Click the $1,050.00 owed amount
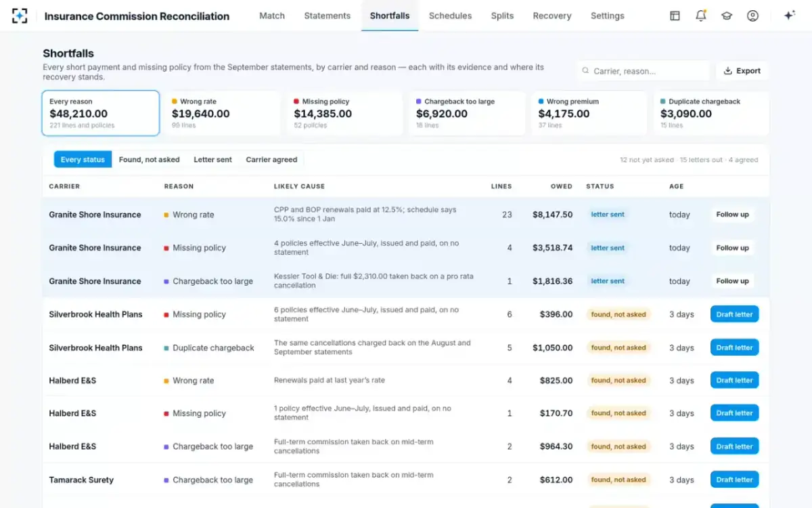The width and height of the screenshot is (812, 508). tap(552, 347)
